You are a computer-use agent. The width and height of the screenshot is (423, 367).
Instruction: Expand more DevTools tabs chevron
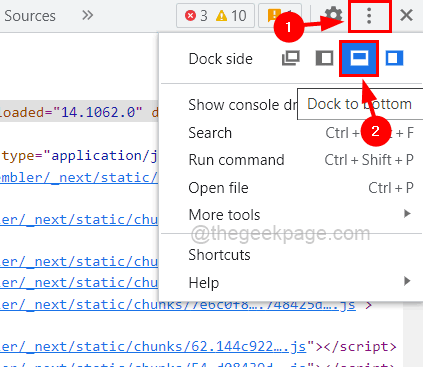coord(87,15)
